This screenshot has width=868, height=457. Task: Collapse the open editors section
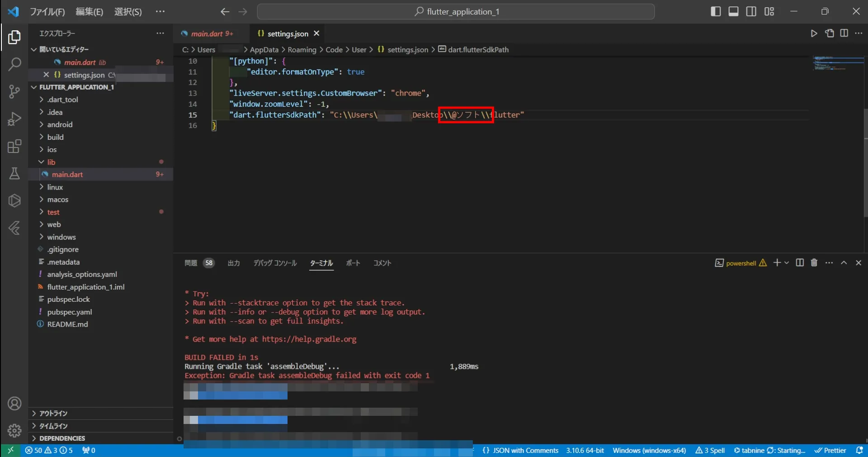[x=64, y=49]
